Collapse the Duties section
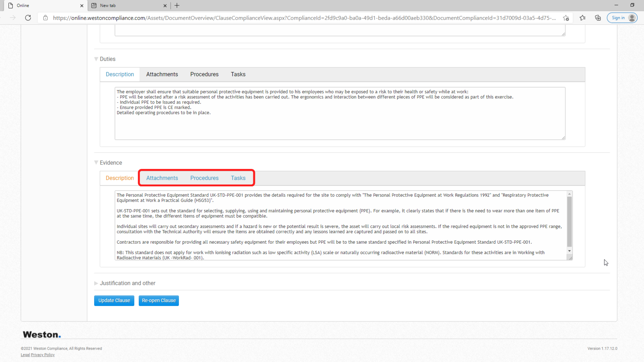The image size is (644, 362). pos(96,59)
